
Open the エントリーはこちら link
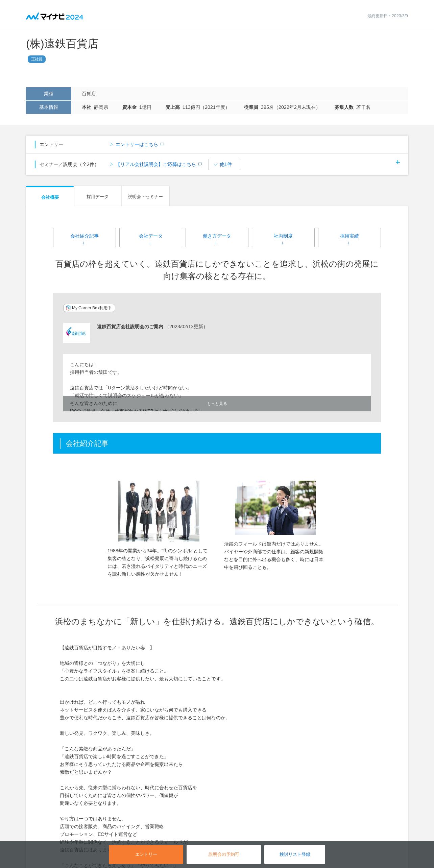137,145
